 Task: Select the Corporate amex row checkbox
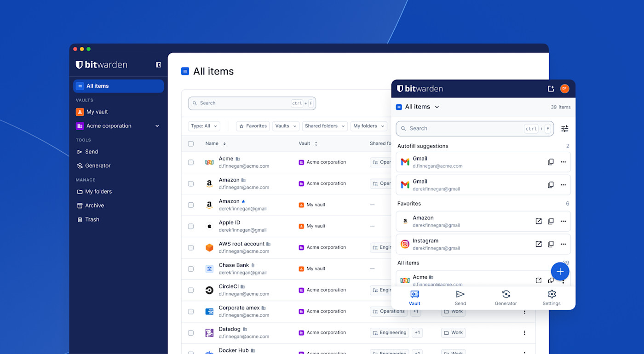[191, 312]
